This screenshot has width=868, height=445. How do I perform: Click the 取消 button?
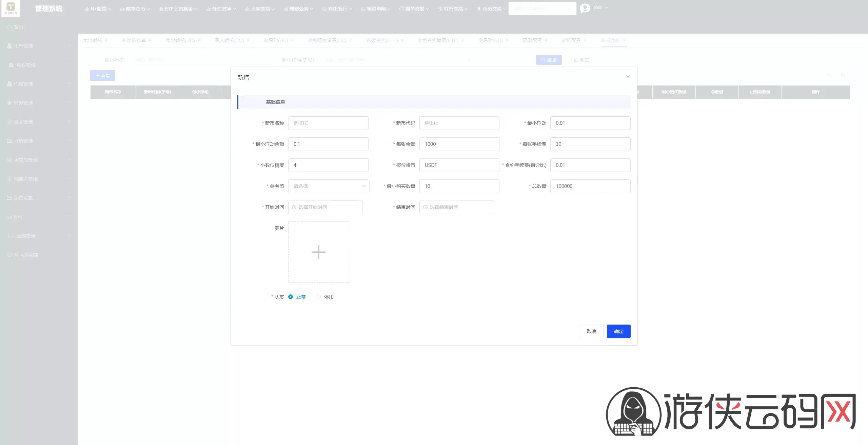click(591, 331)
